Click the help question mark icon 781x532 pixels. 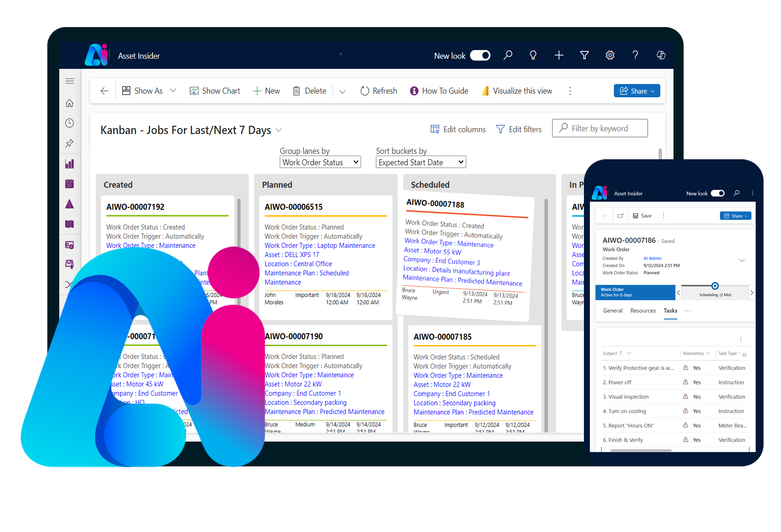[635, 56]
